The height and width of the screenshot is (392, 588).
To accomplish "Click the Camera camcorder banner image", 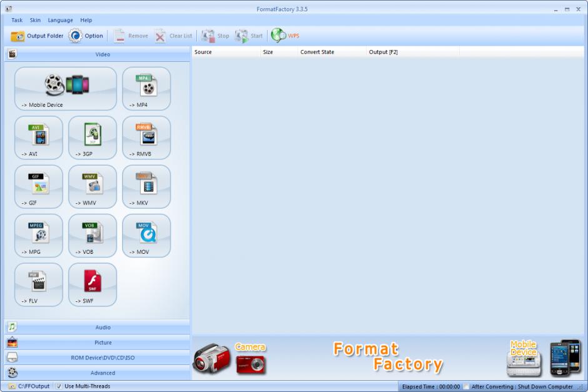I will point(212,358).
